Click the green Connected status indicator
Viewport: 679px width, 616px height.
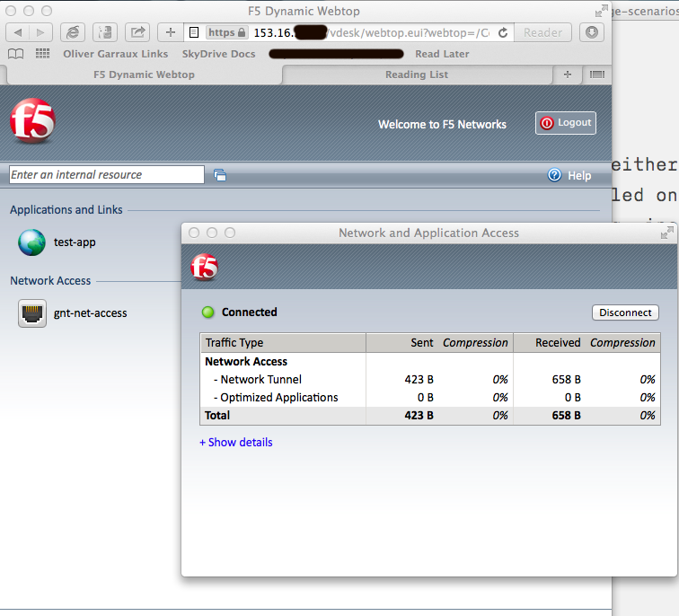[207, 312]
